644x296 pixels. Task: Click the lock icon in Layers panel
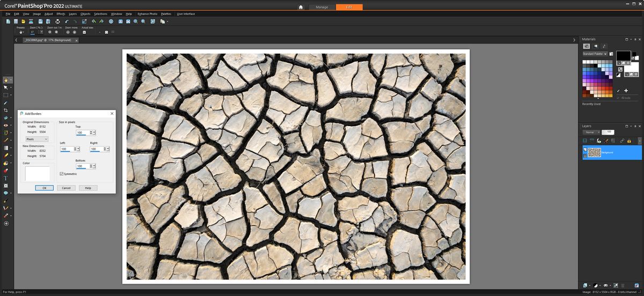point(630,140)
